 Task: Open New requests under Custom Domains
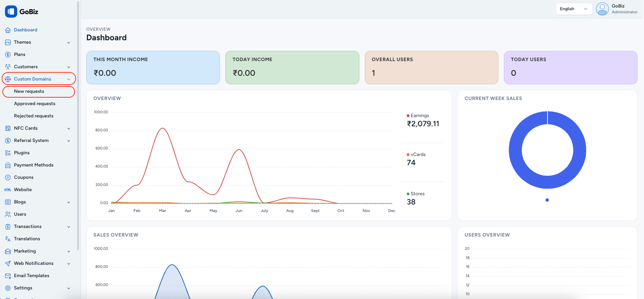tap(29, 91)
